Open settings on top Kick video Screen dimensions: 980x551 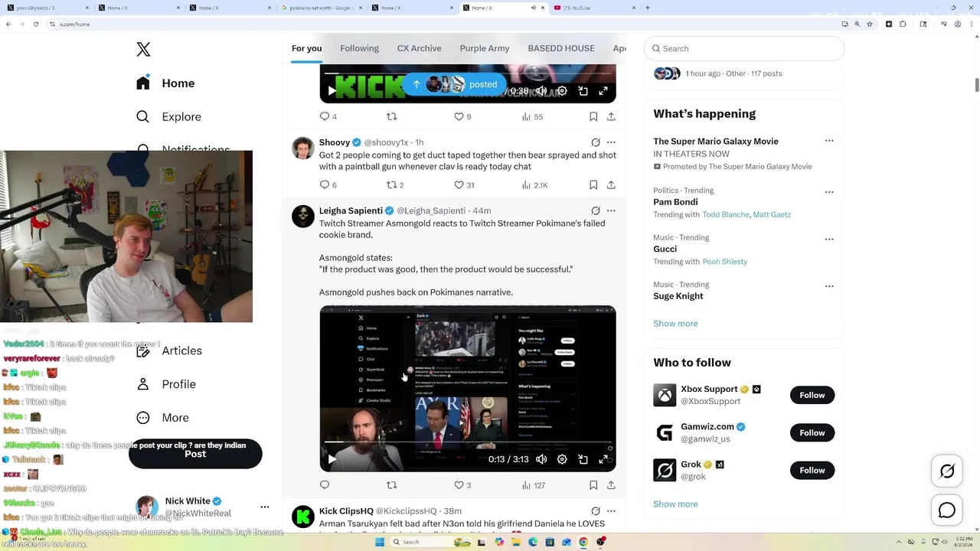(x=562, y=91)
